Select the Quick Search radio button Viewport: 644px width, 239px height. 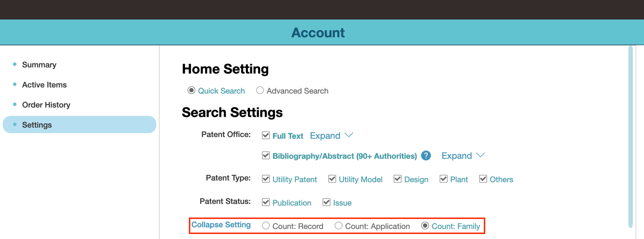[x=191, y=90]
